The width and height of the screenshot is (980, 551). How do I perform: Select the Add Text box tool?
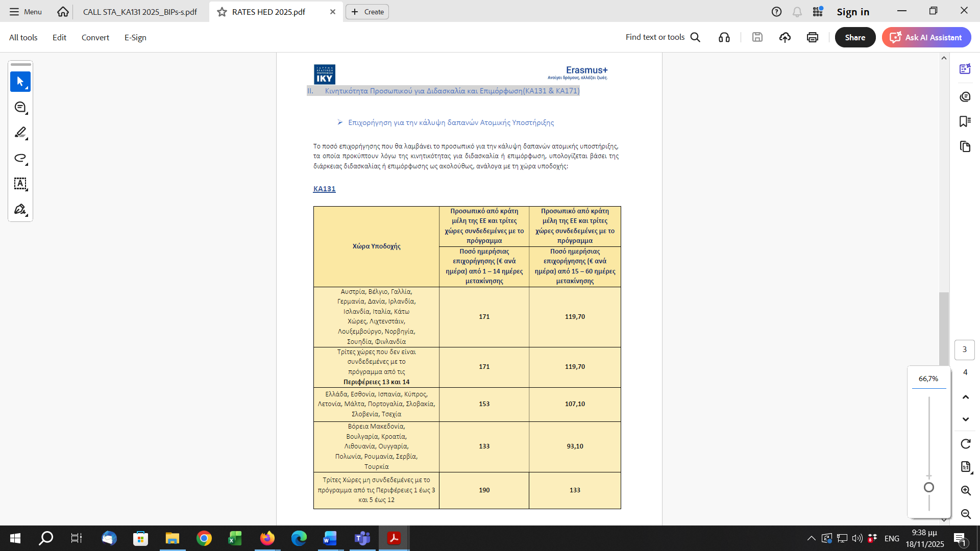[x=20, y=184]
